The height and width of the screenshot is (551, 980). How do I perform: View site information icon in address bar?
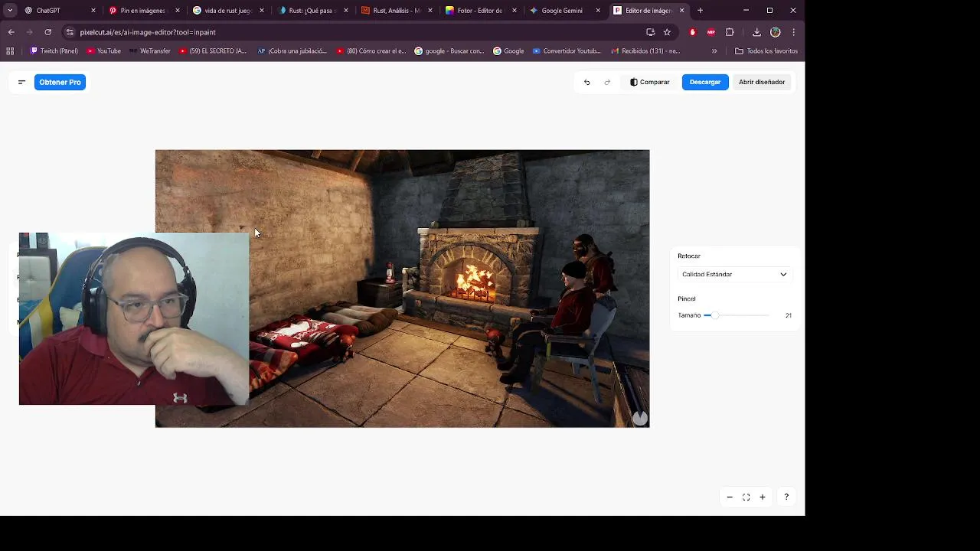[x=70, y=32]
